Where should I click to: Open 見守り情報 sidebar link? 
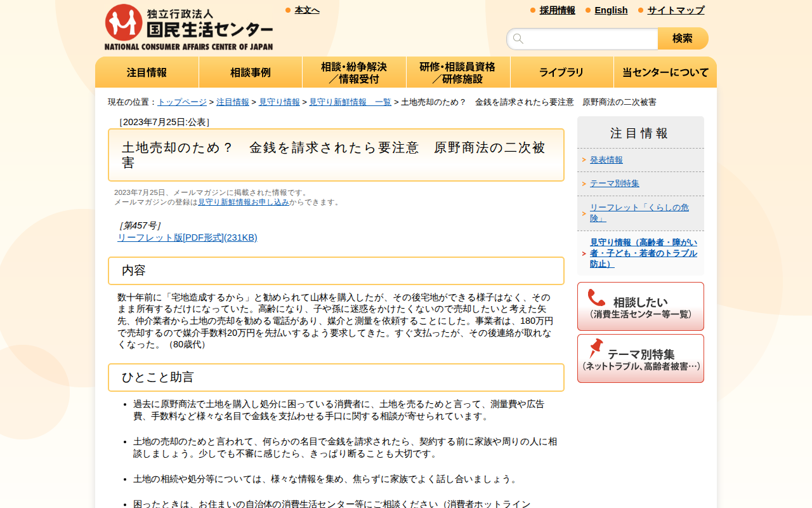tap(643, 253)
